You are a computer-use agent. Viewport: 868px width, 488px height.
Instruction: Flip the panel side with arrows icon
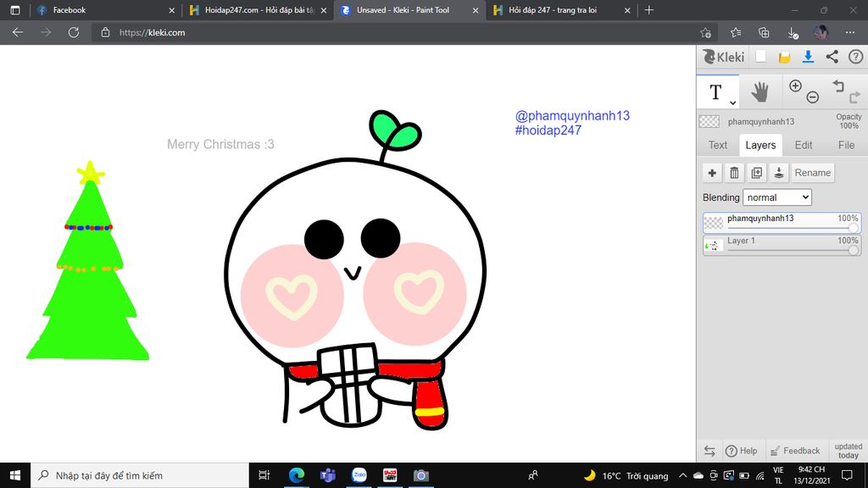(709, 451)
